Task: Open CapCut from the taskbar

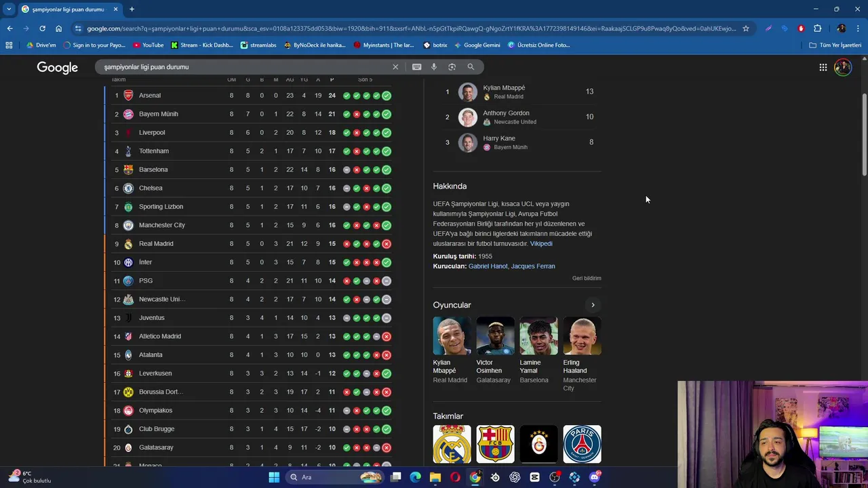Action: click(x=535, y=477)
